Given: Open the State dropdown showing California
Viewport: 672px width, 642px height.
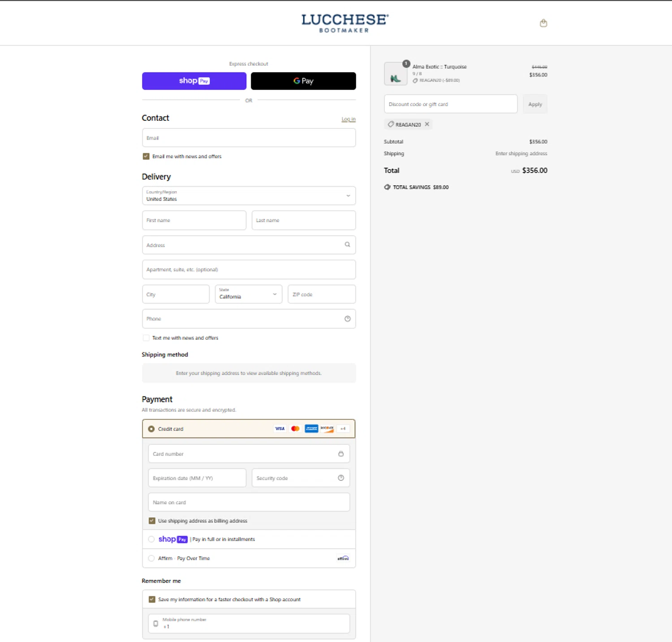Looking at the screenshot, I should tap(249, 294).
